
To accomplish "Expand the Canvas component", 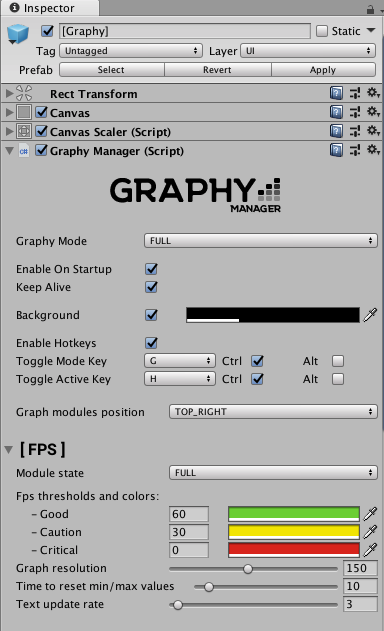I will click(x=9, y=112).
